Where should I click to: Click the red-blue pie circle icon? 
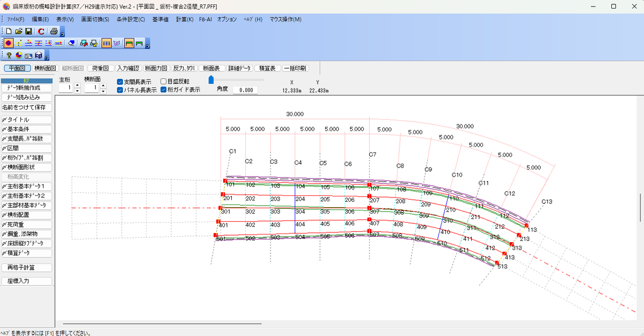pos(19,55)
